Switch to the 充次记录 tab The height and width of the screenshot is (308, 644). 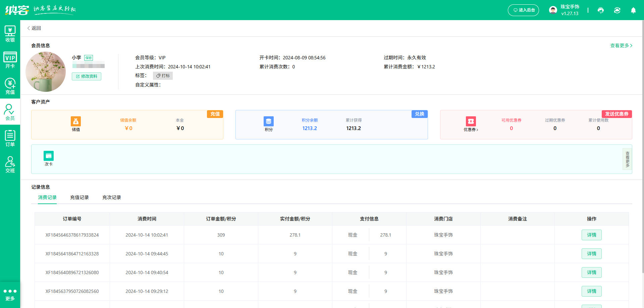tap(112, 197)
